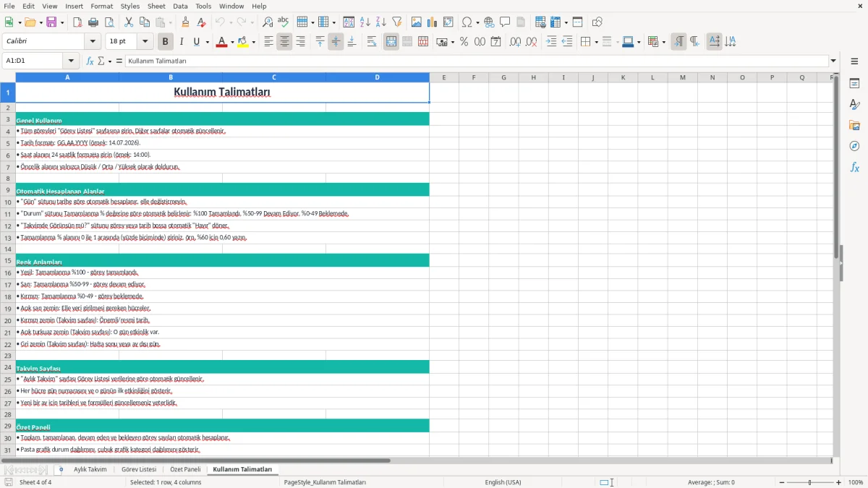The width and height of the screenshot is (868, 488).
Task: Switch to Görev Listesi sheet tab
Action: [x=139, y=470]
